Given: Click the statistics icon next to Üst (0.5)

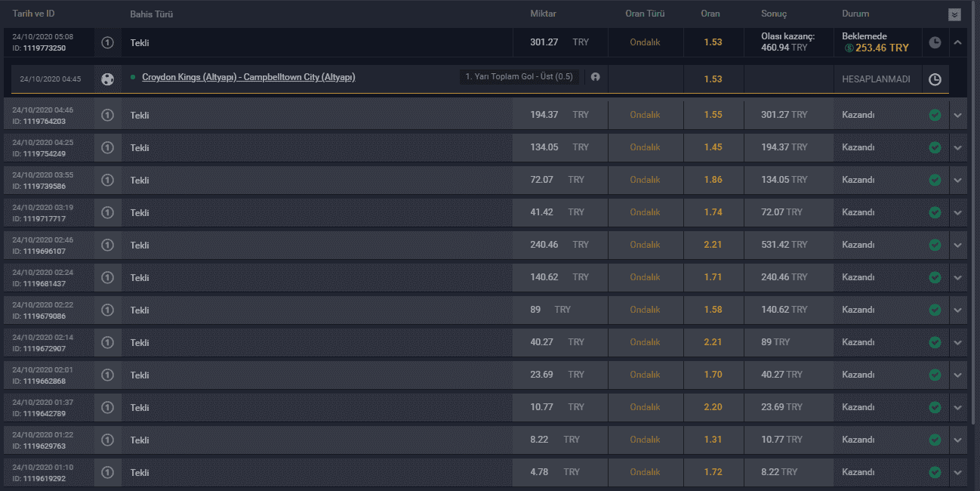Looking at the screenshot, I should pyautogui.click(x=596, y=77).
